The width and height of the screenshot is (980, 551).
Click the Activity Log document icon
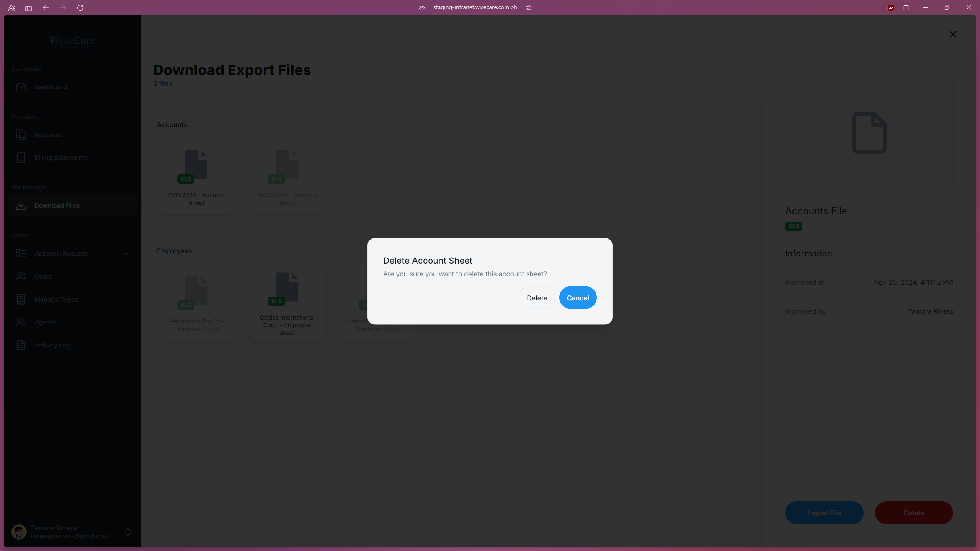(21, 345)
